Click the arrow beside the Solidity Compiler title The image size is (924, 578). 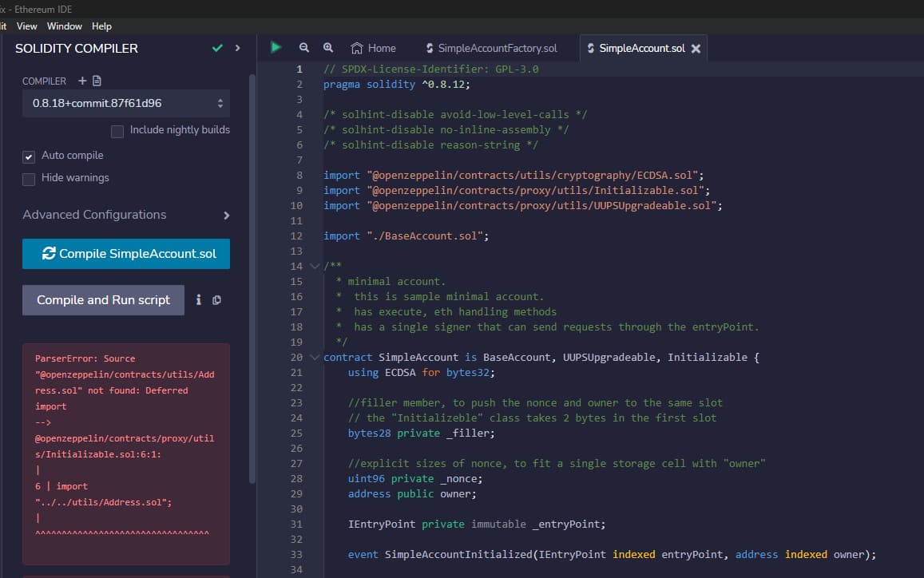point(237,49)
